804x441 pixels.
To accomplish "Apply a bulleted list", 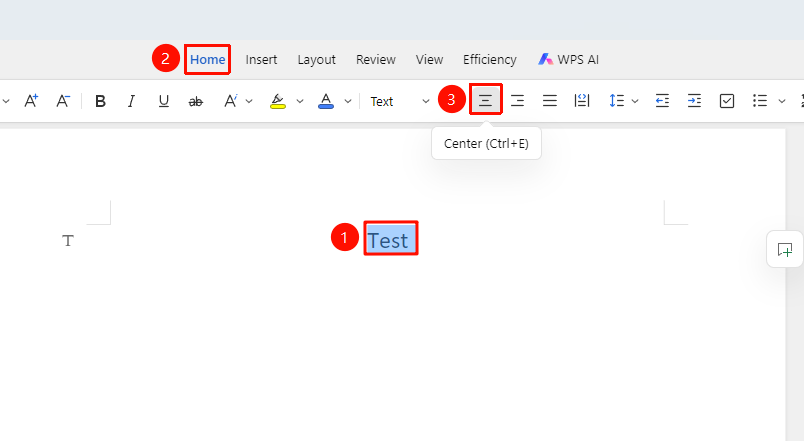I will [760, 101].
